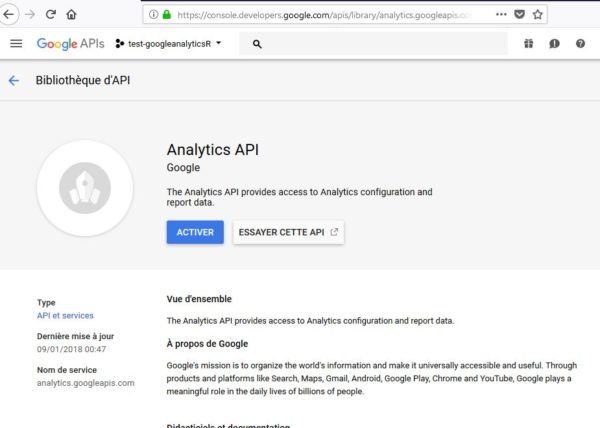Click the browser forward arrow button

(30, 15)
